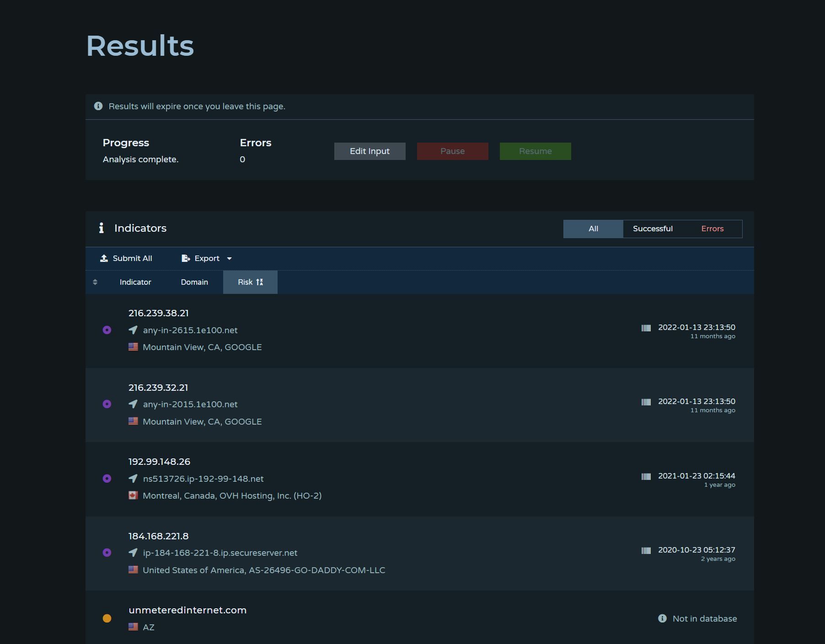Click the sort arrows icon in table header
The image size is (825, 644).
point(95,282)
